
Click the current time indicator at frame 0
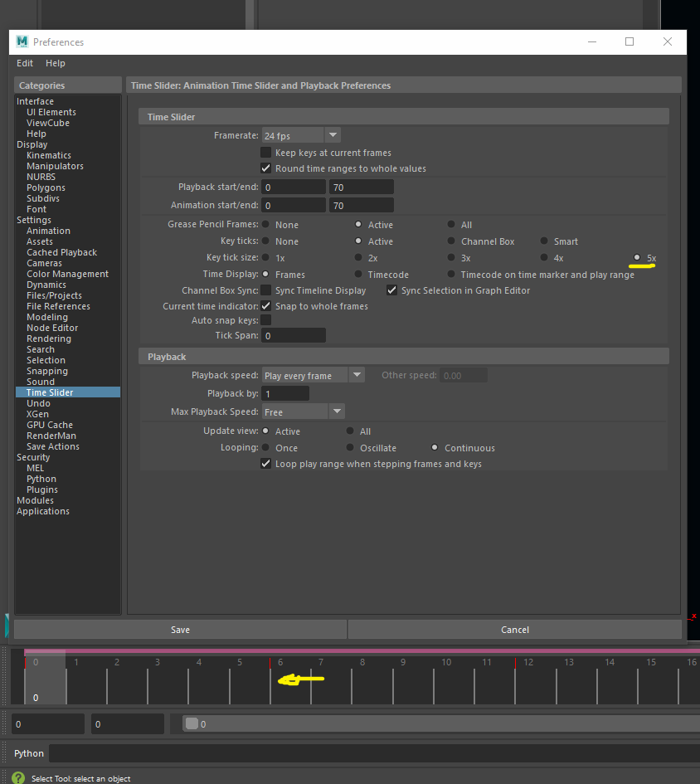pyautogui.click(x=45, y=678)
